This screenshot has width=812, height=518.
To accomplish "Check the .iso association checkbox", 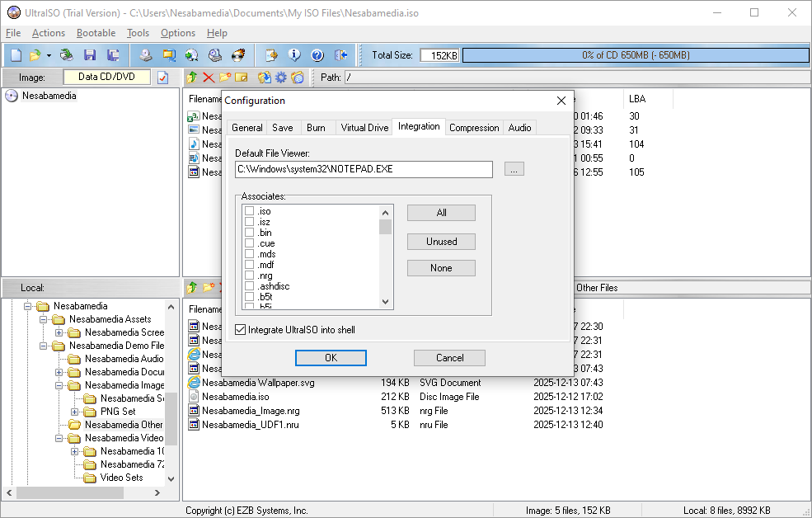I will click(249, 211).
